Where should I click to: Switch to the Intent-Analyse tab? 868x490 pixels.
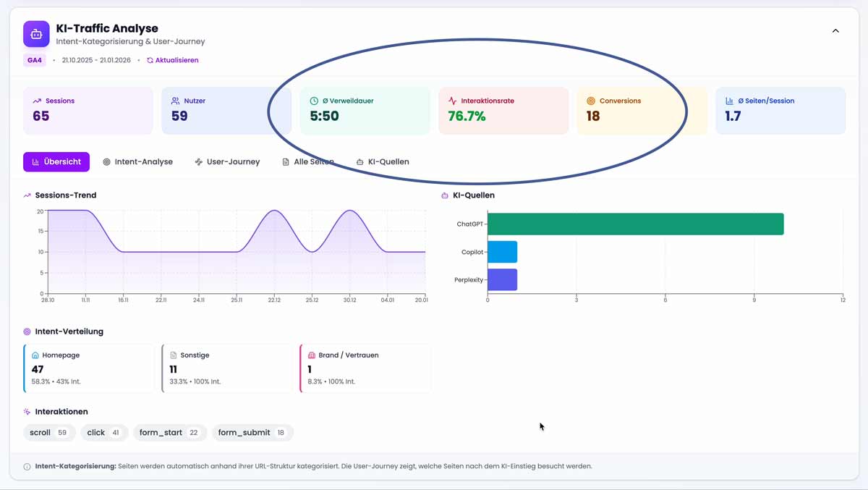pyautogui.click(x=137, y=162)
